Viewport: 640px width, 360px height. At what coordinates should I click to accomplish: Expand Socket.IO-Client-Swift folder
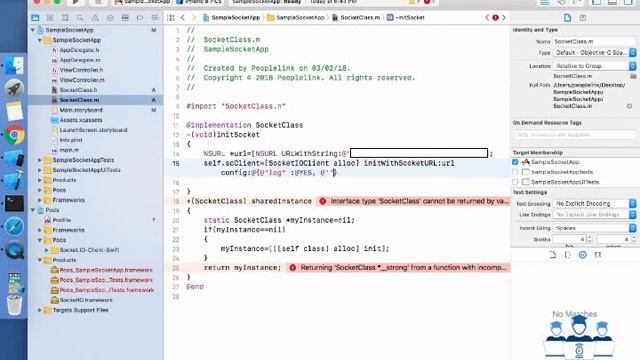tap(47, 250)
